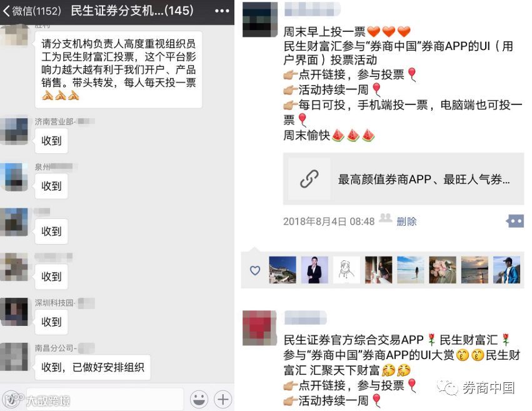Open the red avatar of second post
Screen dimensions: 532x411
[259, 328]
